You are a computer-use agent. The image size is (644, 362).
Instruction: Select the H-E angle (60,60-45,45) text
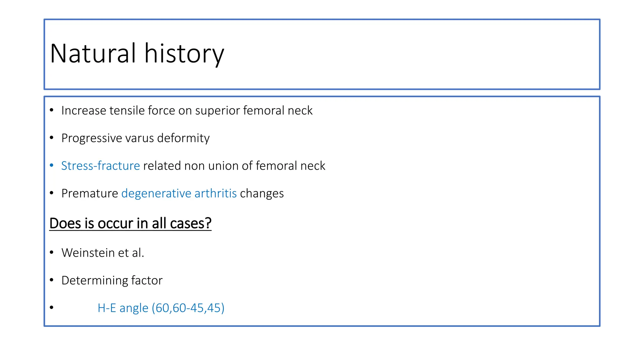pyautogui.click(x=161, y=308)
